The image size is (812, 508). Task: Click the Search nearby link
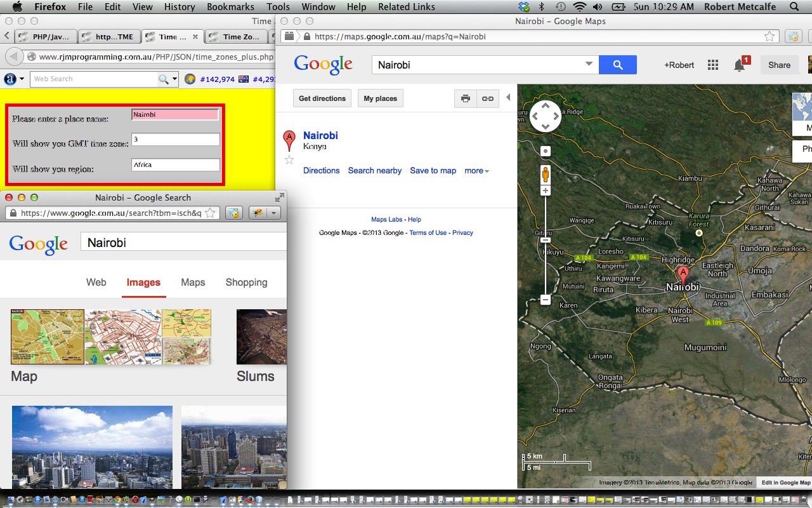tap(375, 171)
